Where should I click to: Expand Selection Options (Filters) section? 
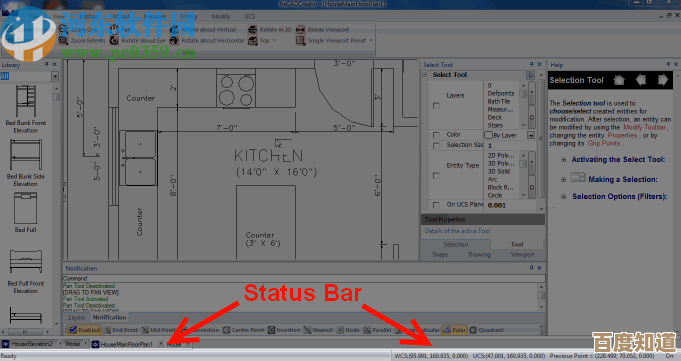[x=563, y=196]
